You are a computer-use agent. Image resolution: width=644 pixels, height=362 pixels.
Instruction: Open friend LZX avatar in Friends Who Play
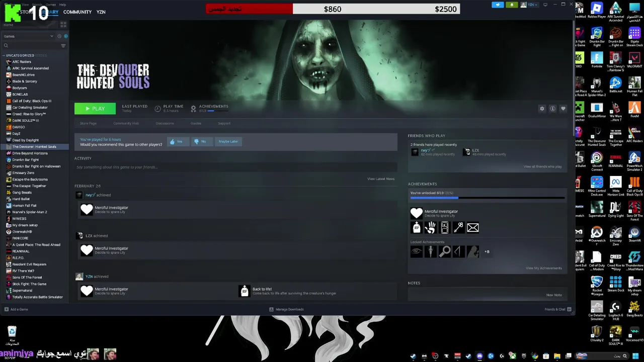click(x=467, y=152)
